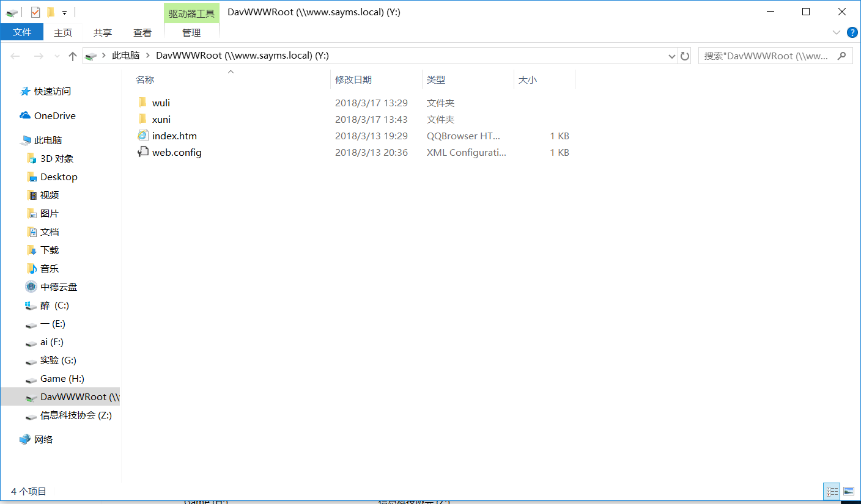Viewport: 861px width, 504px height.
Task: Open the 主页 ribbon tab
Action: tap(63, 33)
